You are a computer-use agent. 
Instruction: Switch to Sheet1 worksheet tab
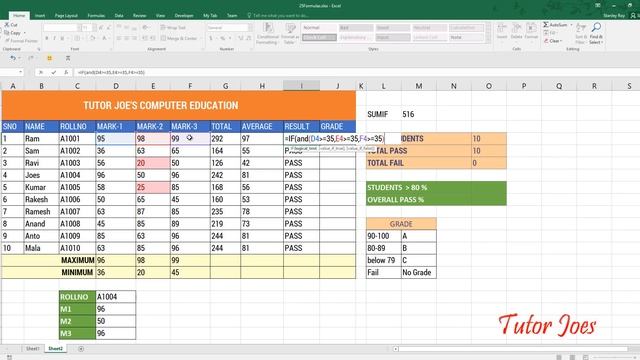tap(33, 349)
